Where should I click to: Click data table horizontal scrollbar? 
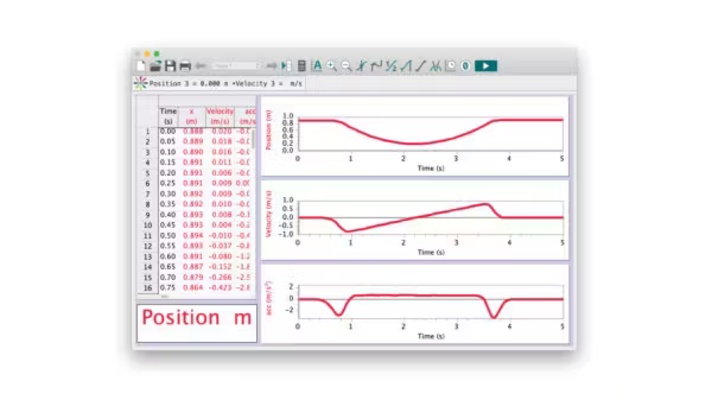[x=164, y=296]
